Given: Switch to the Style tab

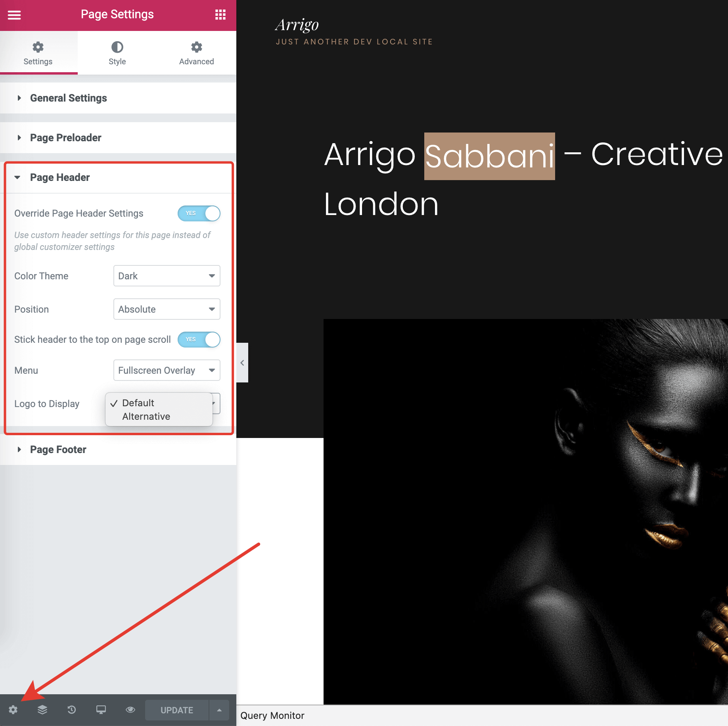Looking at the screenshot, I should pyautogui.click(x=117, y=53).
